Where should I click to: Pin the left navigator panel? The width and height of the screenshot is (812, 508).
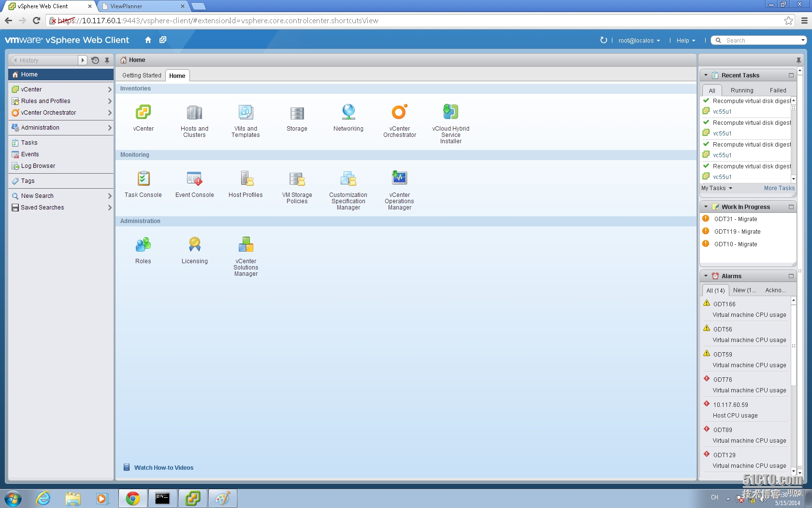pos(107,60)
